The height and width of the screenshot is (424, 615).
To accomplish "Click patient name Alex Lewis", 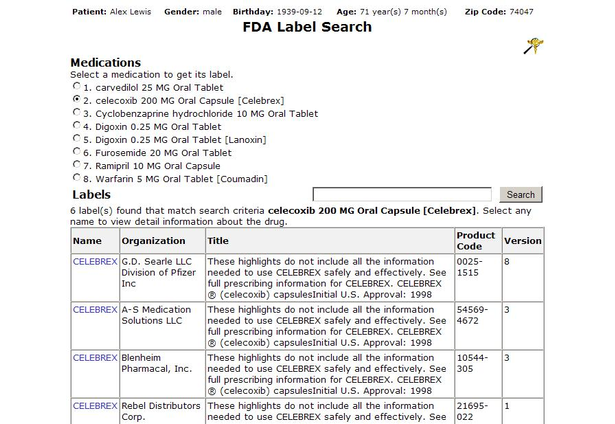I will coord(130,12).
